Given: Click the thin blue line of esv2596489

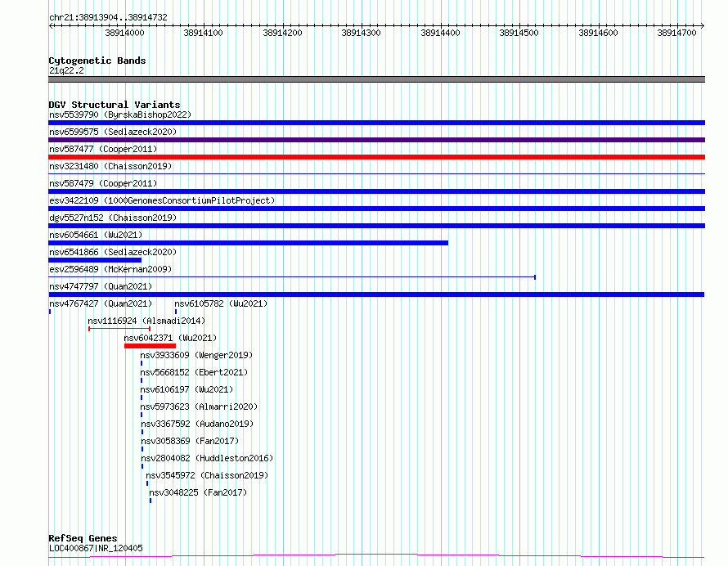Looking at the screenshot, I should [292, 277].
